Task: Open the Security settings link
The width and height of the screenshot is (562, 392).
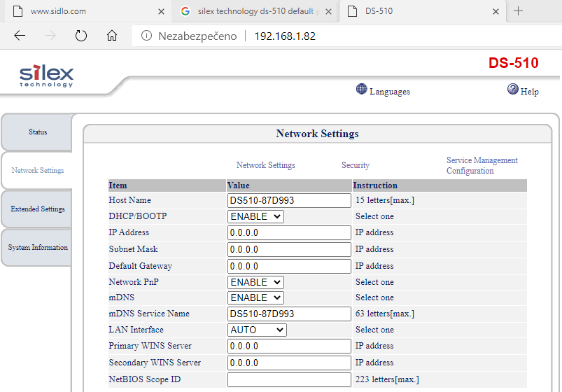Action: (355, 165)
